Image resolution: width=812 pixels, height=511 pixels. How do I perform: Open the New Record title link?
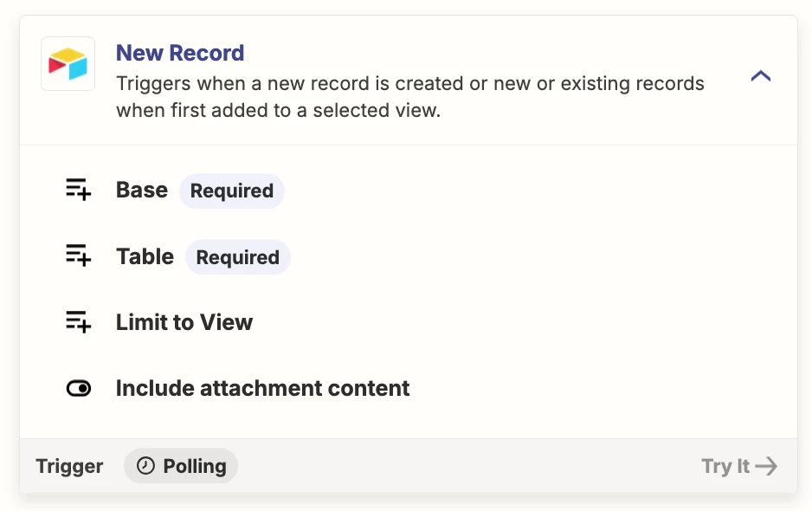pos(180,53)
